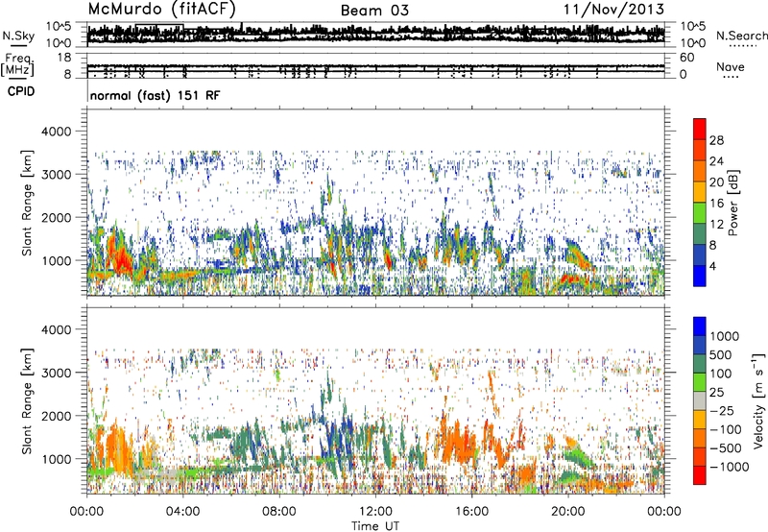768x532 pixels.
Task: Click the -1000 label on Velocity colorbar
Action: pos(730,467)
